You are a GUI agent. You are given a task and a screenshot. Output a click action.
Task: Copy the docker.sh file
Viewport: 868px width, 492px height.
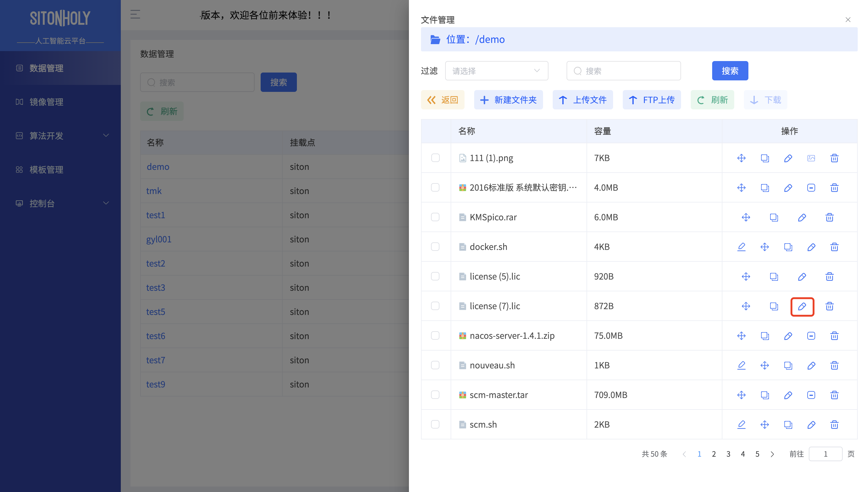[788, 247]
